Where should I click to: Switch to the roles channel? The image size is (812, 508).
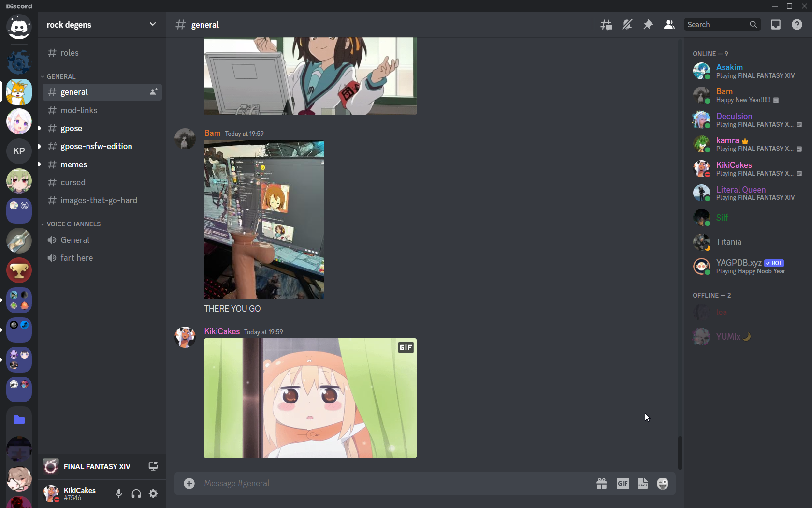102,53
